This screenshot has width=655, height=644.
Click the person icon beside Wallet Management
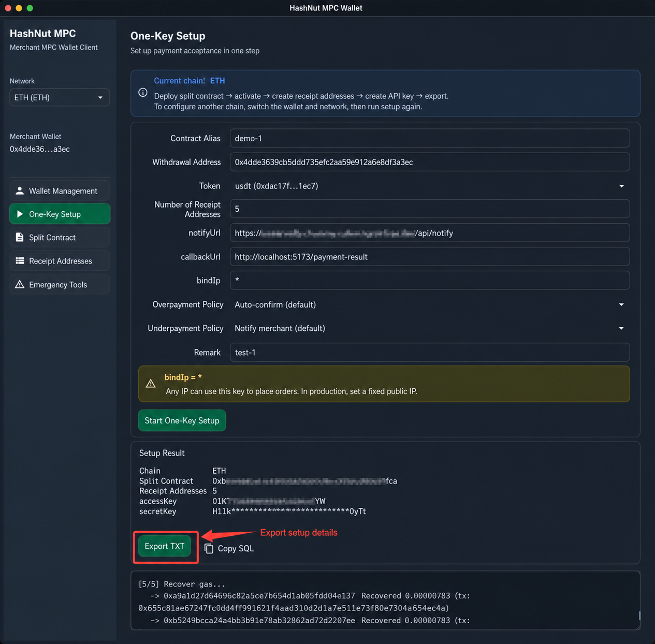(20, 191)
